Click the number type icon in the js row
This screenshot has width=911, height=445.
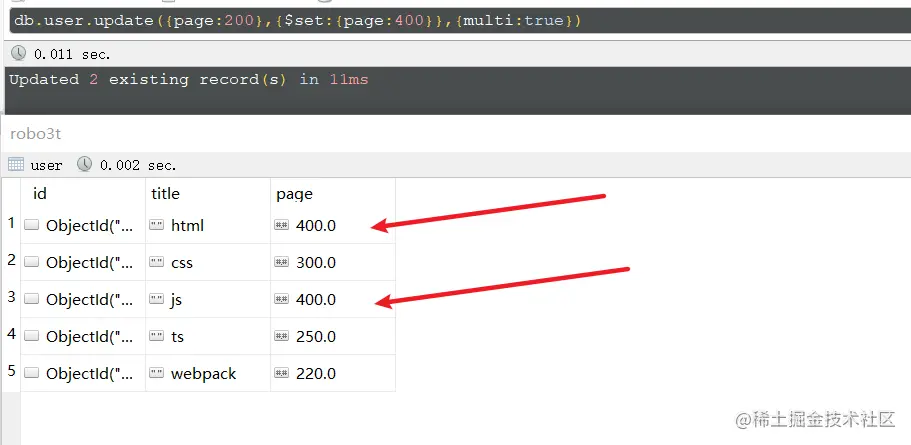(x=282, y=299)
